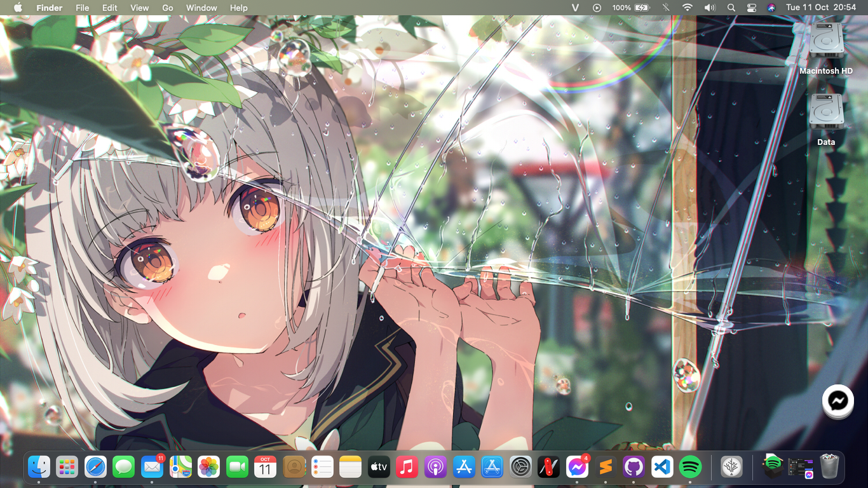Screen dimensions: 868x488
Task: Open Maps from the Dock
Action: pyautogui.click(x=180, y=468)
